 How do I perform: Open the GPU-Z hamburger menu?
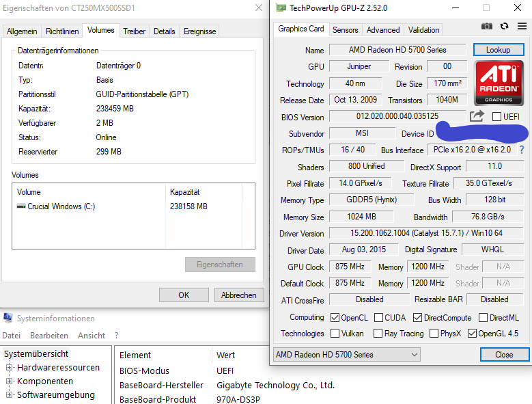click(522, 26)
